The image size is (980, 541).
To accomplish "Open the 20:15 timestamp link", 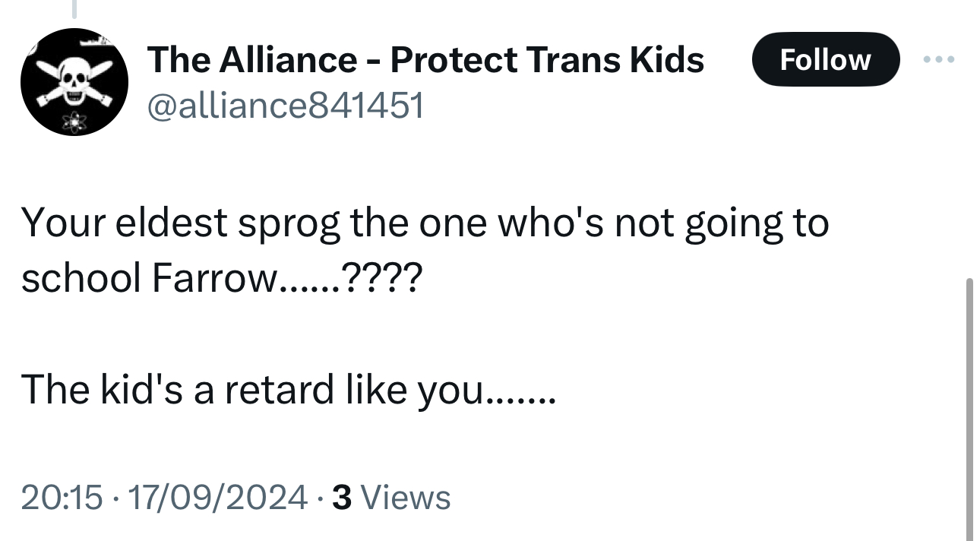I will coord(61,498).
